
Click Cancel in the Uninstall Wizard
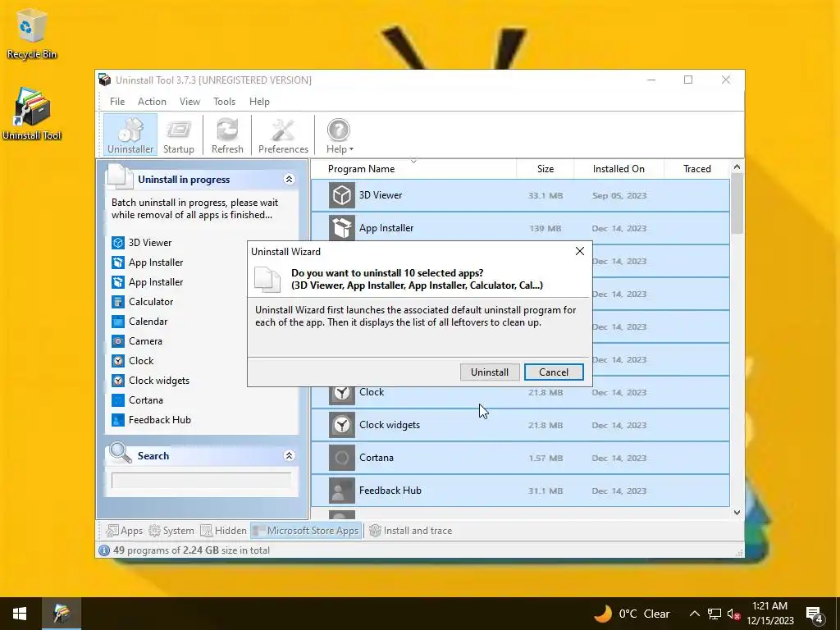pyautogui.click(x=554, y=372)
